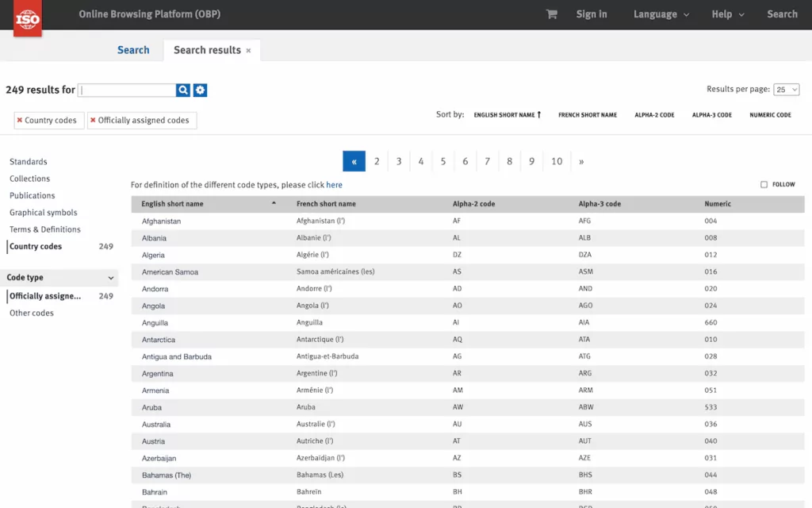
Task: Sort results by Numeric code
Action: (x=770, y=114)
